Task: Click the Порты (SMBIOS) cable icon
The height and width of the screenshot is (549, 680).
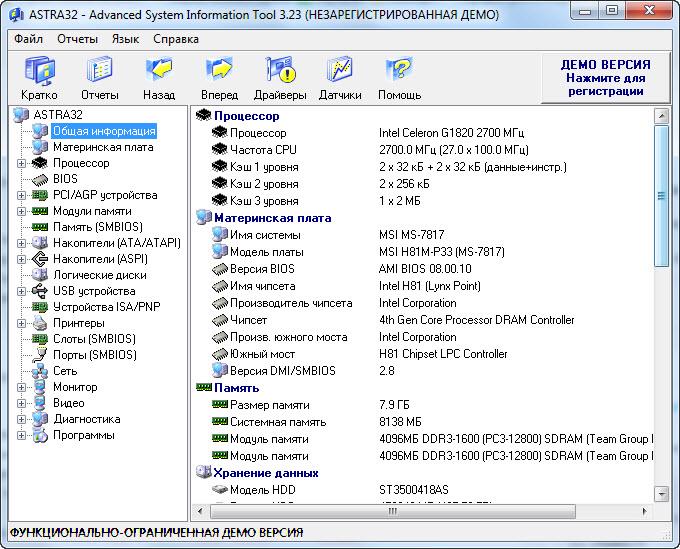Action: (x=39, y=355)
